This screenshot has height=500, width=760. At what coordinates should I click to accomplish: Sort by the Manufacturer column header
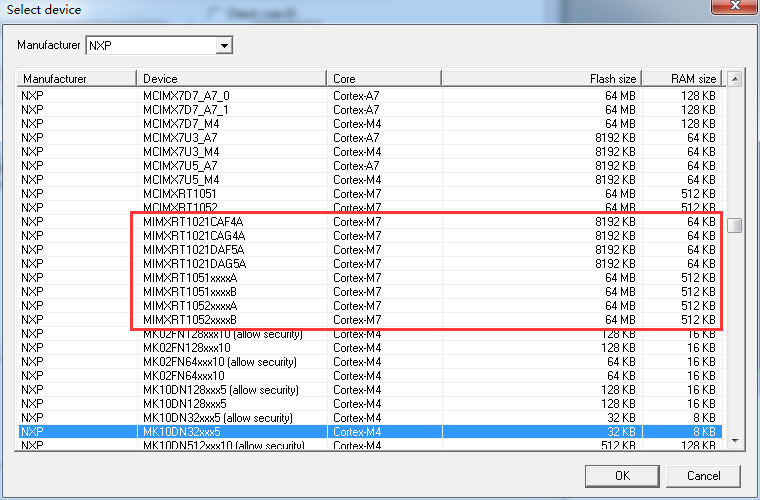click(x=77, y=78)
